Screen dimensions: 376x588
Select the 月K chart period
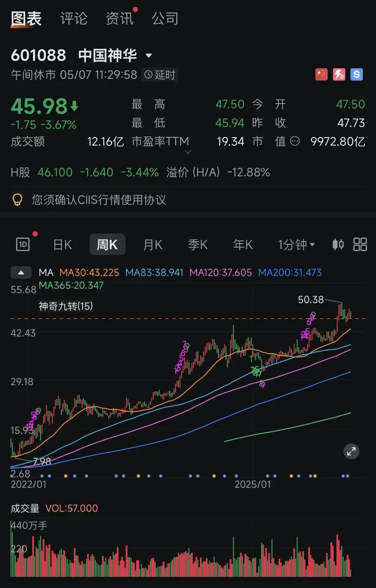click(152, 245)
